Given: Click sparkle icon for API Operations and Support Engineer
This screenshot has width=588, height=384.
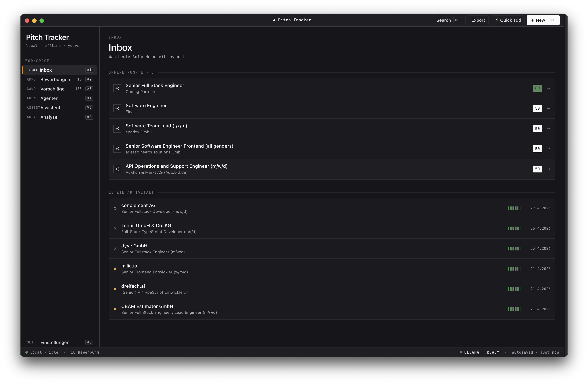Looking at the screenshot, I should (x=117, y=169).
